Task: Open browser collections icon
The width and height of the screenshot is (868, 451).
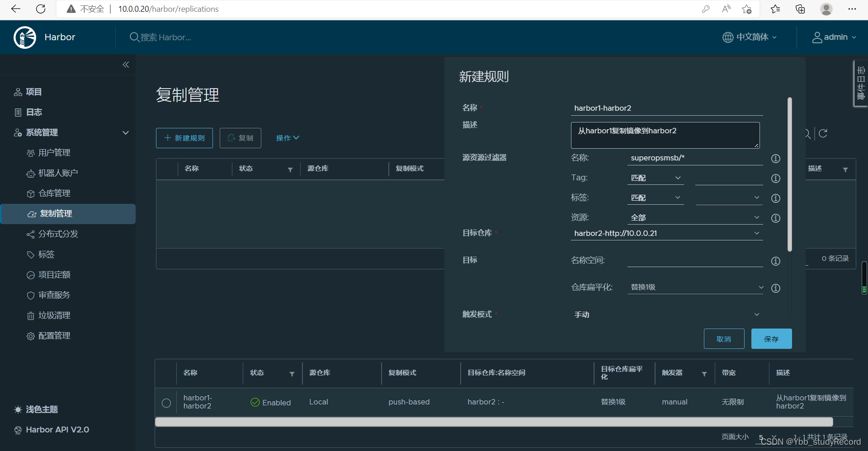Action: coord(800,9)
